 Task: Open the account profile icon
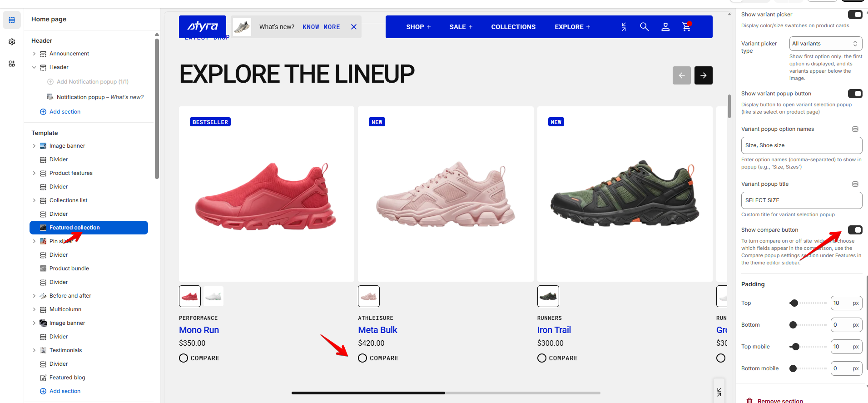pos(665,27)
